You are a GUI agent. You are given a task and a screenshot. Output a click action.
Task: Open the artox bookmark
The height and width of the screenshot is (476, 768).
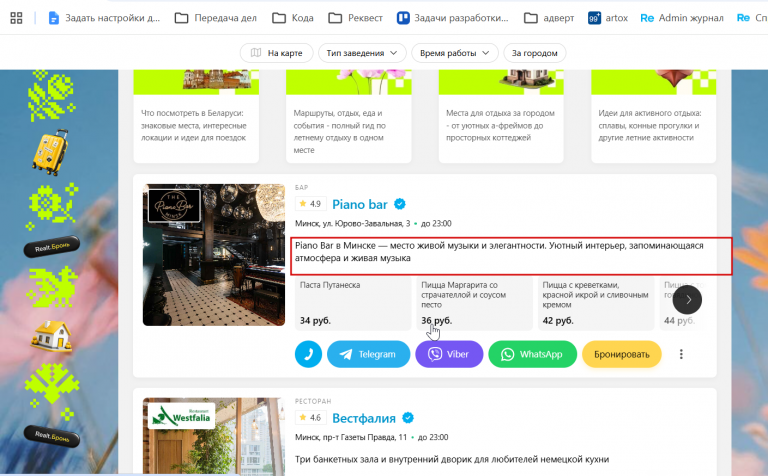[x=608, y=18]
